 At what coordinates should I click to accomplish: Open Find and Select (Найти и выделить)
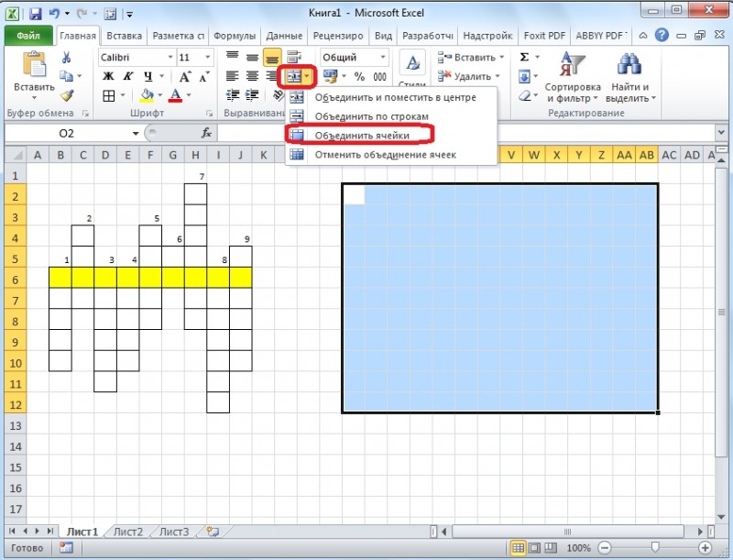pos(630,78)
